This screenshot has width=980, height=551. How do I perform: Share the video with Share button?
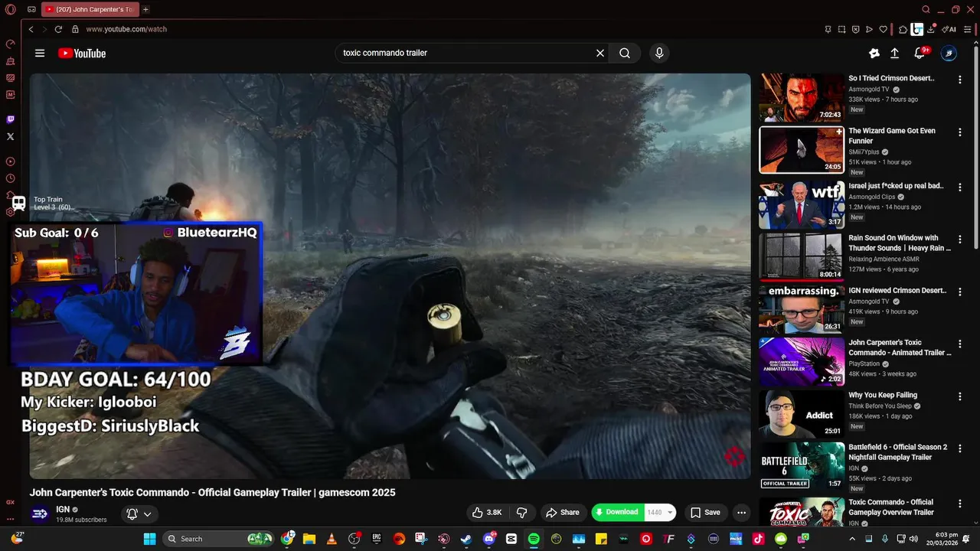tap(562, 512)
